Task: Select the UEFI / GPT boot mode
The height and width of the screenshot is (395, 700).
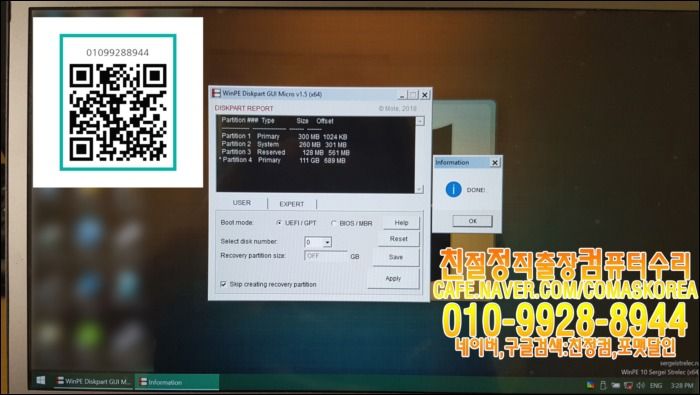Action: tap(296, 223)
